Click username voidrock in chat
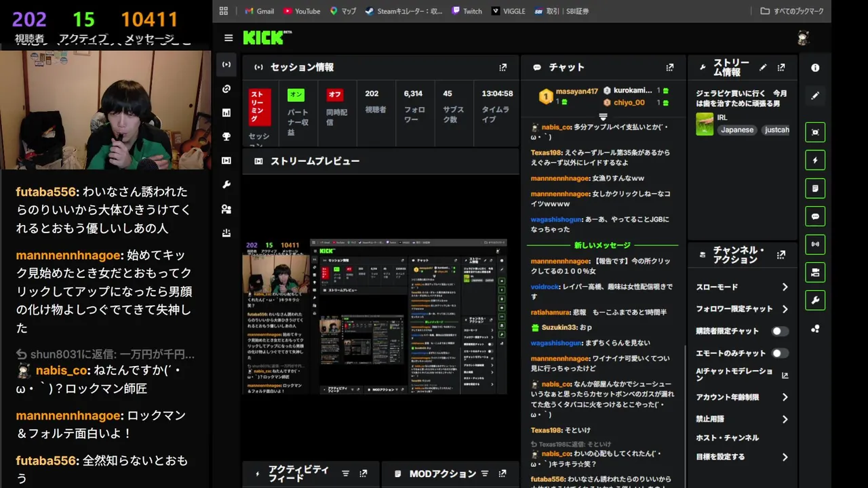 [x=545, y=287]
